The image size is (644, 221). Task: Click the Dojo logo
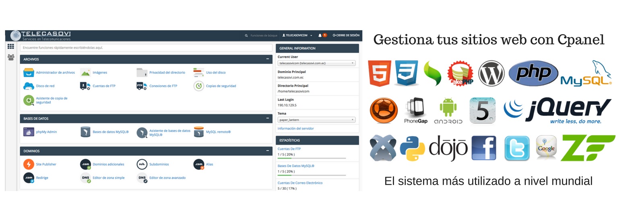[448, 148]
